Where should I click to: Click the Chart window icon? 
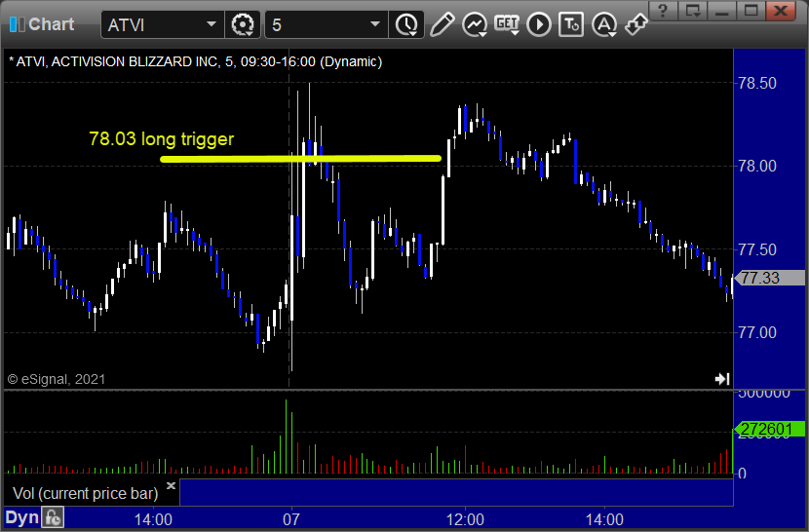coord(18,24)
